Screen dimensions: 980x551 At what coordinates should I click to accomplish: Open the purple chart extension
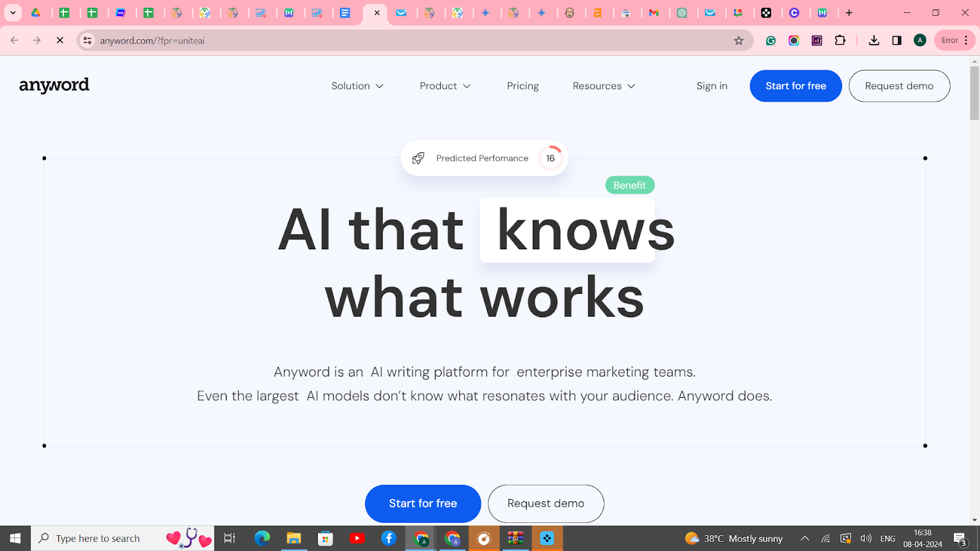(817, 40)
